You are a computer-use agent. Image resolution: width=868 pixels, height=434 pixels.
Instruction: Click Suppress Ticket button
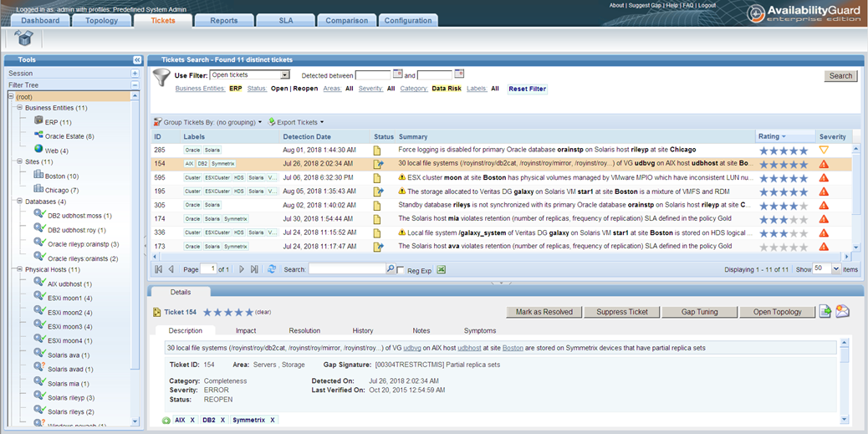tap(622, 312)
